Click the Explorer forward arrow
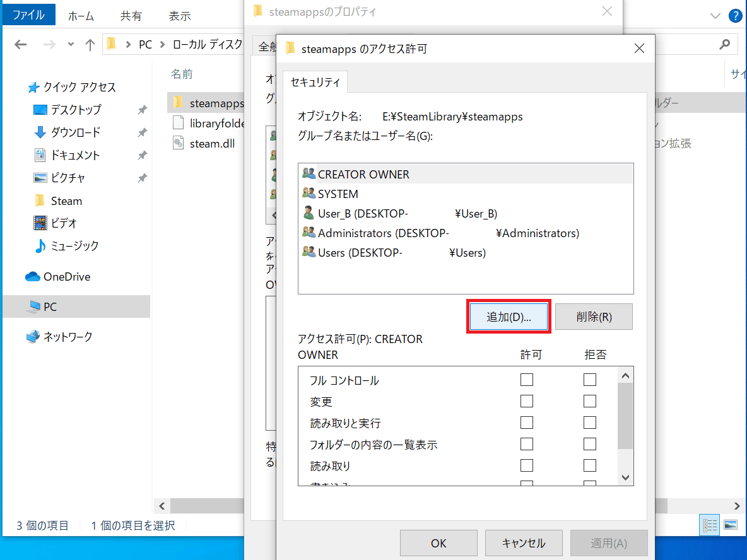Viewport: 747px width, 560px height. coord(49,45)
